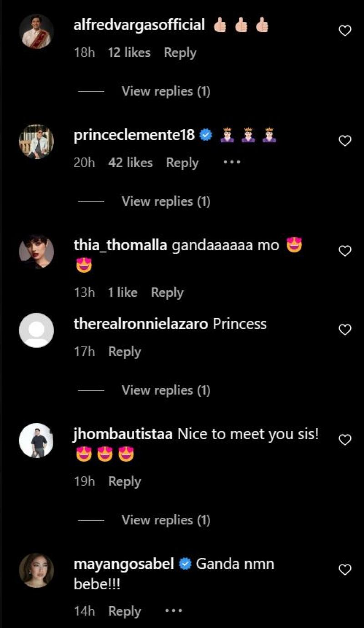Like alfredvargasofficial's thumbs-up comment
The height and width of the screenshot is (628, 364).
[345, 31]
